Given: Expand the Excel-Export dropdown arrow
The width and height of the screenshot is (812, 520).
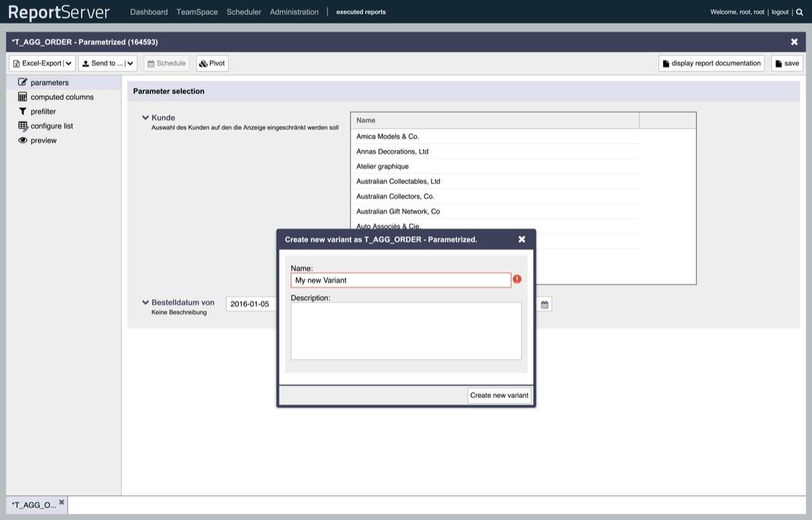Looking at the screenshot, I should 68,64.
